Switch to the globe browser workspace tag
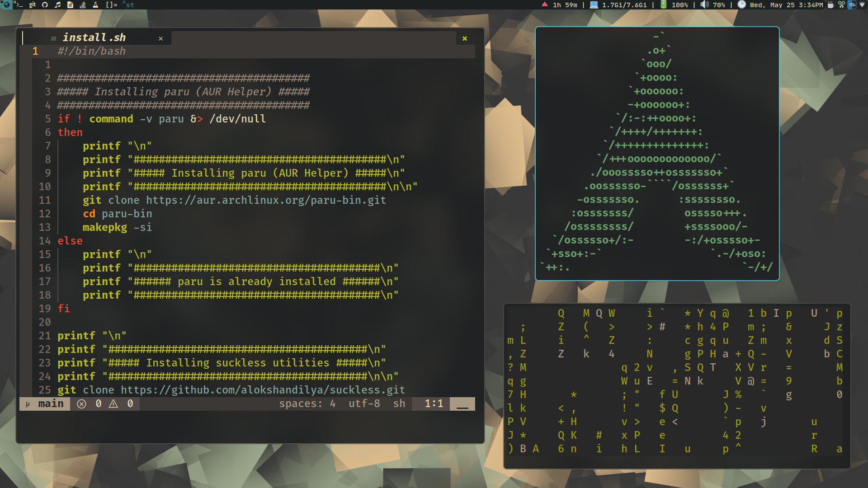The image size is (868, 488). coord(6,5)
